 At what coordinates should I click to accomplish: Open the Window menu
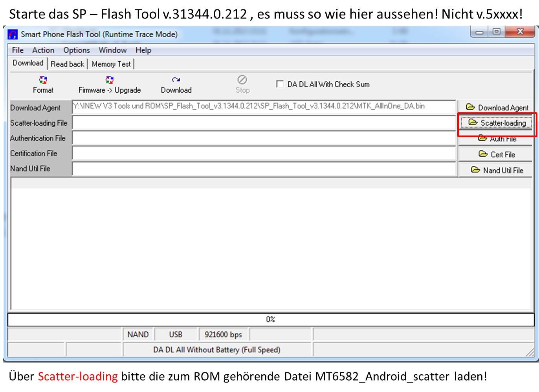point(113,50)
